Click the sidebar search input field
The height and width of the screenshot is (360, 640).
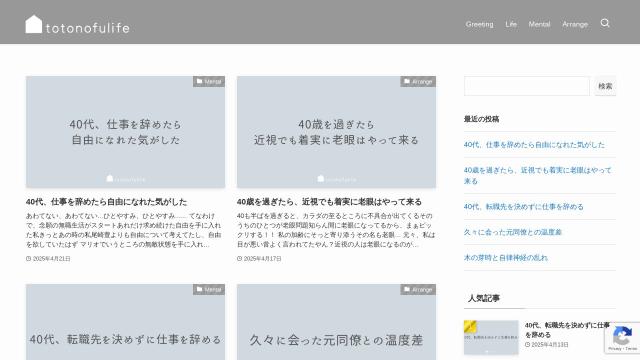pos(527,86)
